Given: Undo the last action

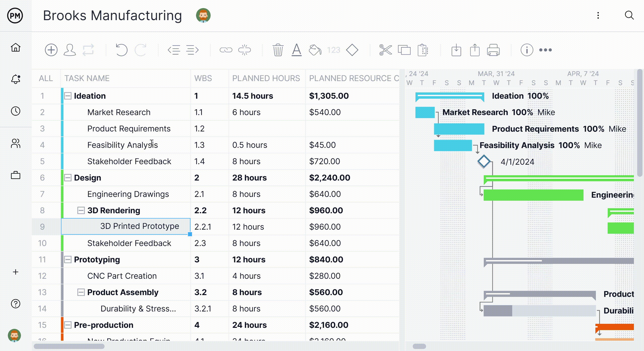Looking at the screenshot, I should point(121,50).
